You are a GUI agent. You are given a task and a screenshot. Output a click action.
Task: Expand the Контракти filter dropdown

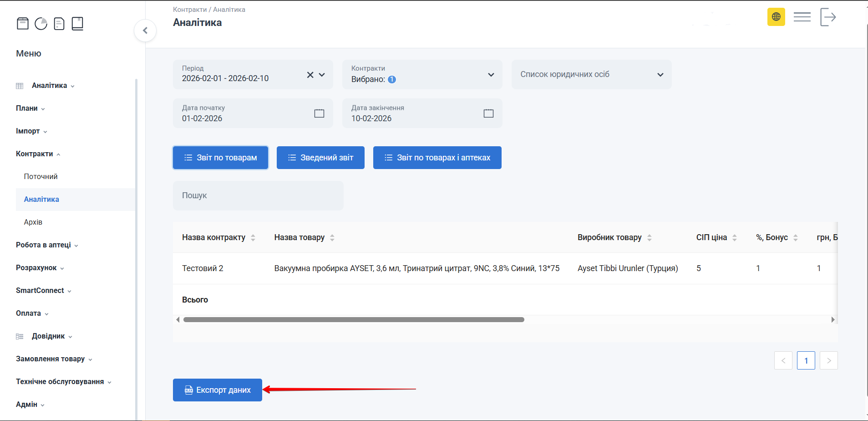pos(491,75)
